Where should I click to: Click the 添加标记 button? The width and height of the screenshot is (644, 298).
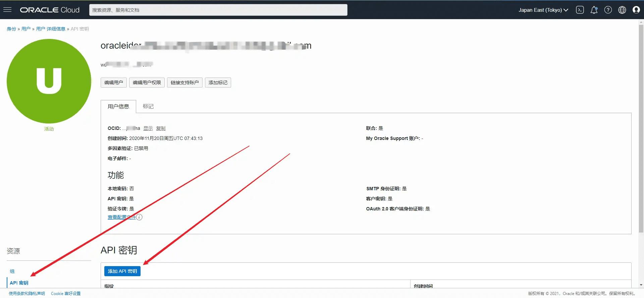tap(218, 83)
